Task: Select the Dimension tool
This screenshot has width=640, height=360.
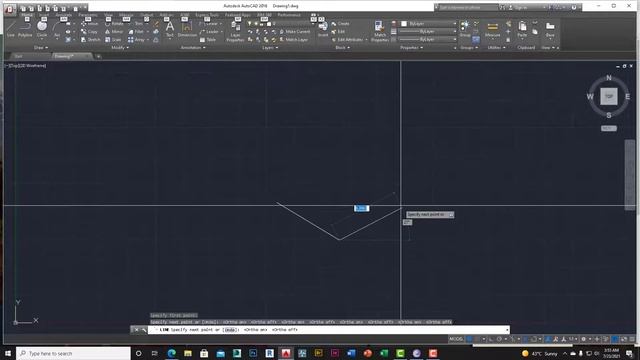Action: 187,29
